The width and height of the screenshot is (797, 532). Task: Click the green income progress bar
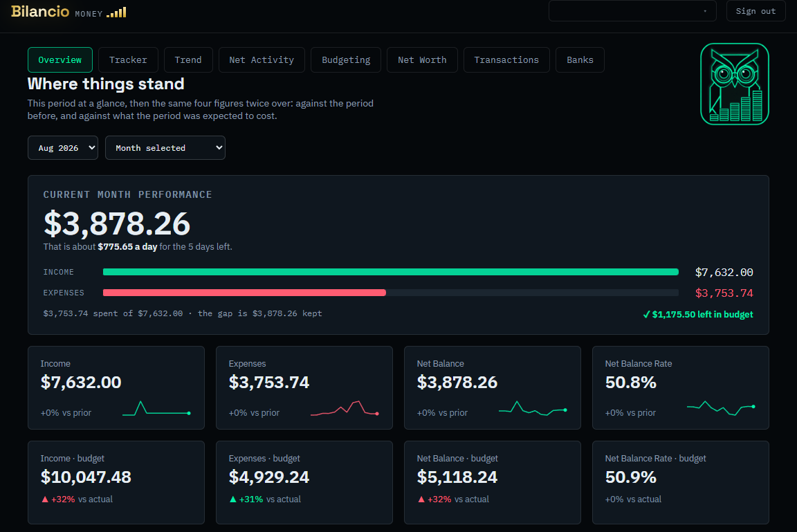tap(390, 272)
